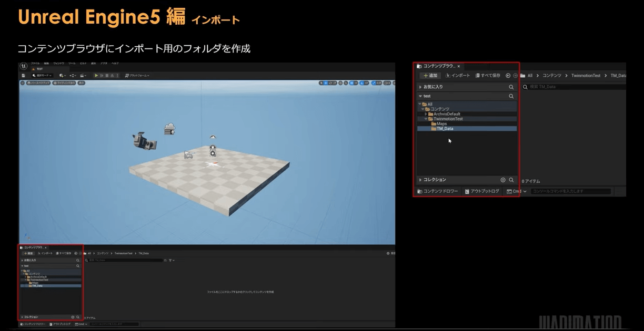Activate the select objects tool in viewport toolbar

(321, 83)
